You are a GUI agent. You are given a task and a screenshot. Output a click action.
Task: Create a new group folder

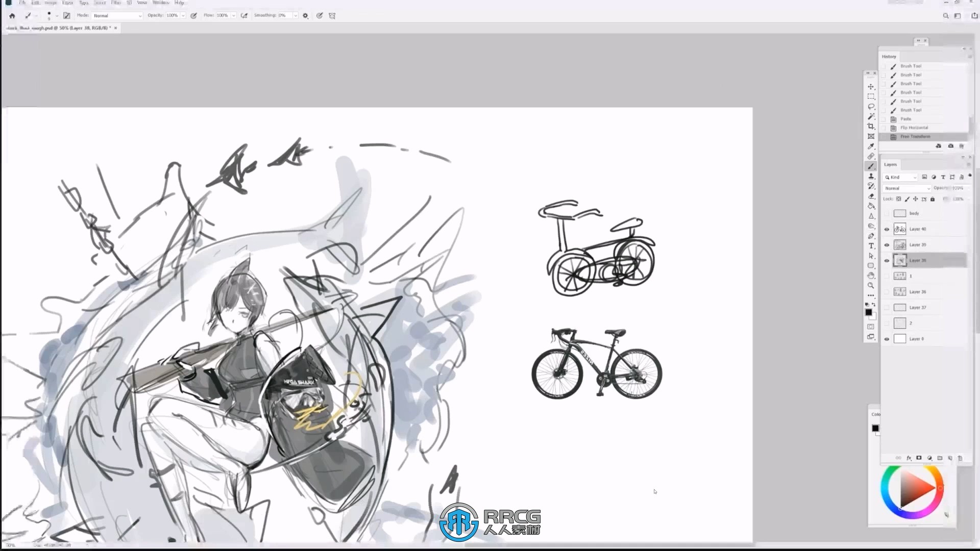pyautogui.click(x=940, y=458)
